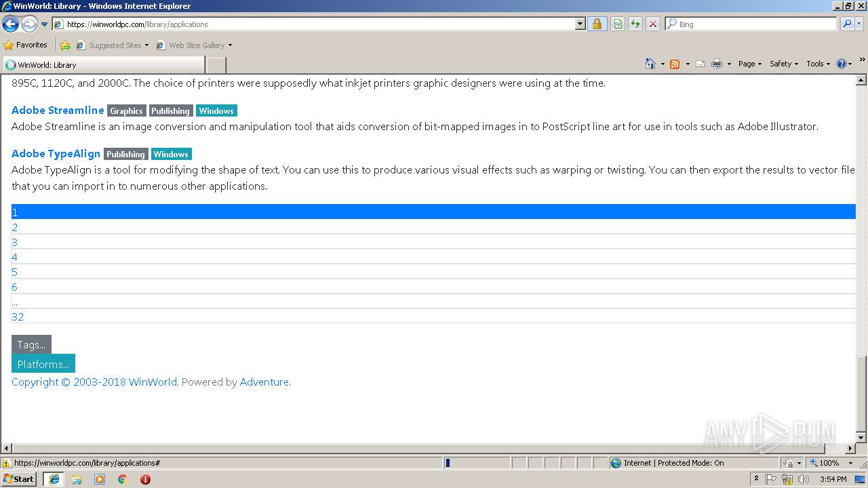
Task: Open Google Chrome taskbar icon
Action: (122, 479)
